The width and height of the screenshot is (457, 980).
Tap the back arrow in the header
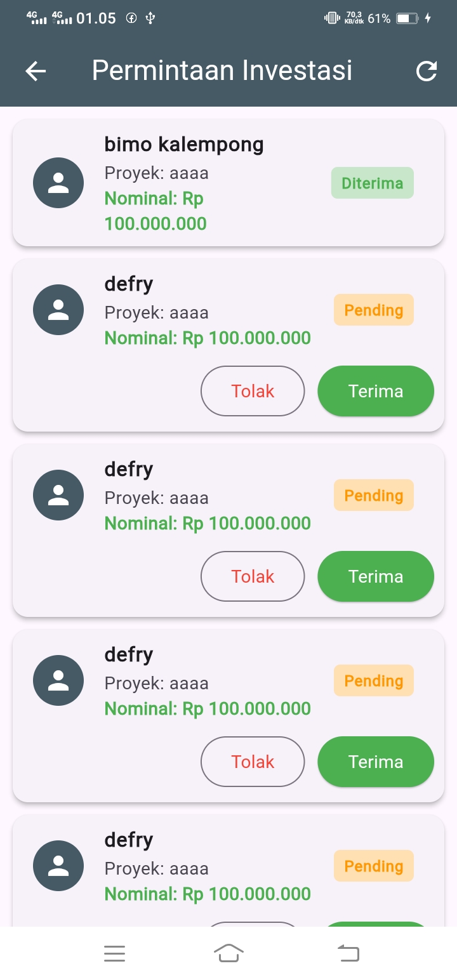[36, 71]
